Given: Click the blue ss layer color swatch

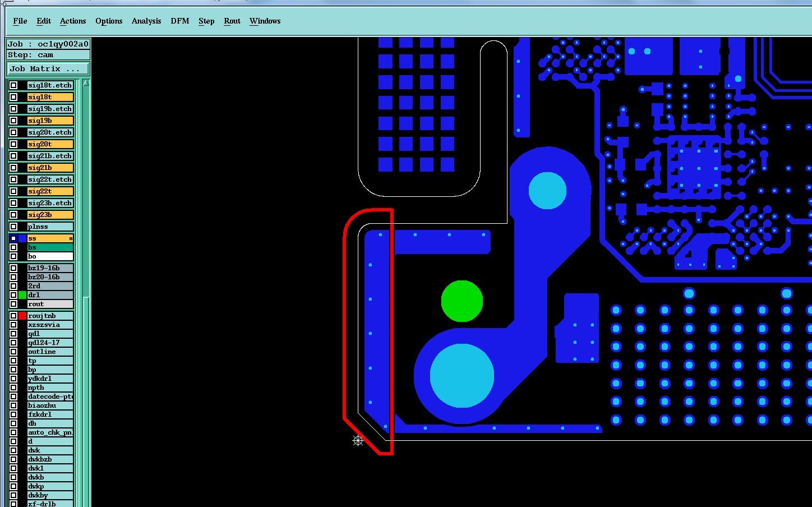Looking at the screenshot, I should click(x=22, y=238).
